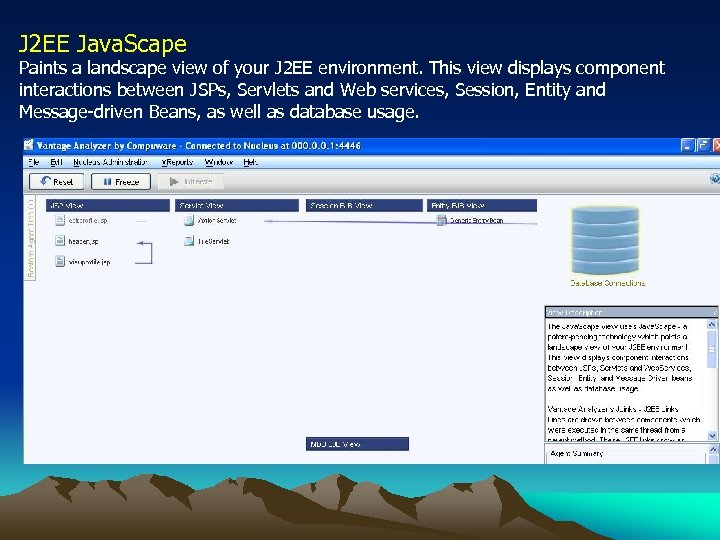
Task: Click the Action Servlet icon
Action: (x=189, y=220)
